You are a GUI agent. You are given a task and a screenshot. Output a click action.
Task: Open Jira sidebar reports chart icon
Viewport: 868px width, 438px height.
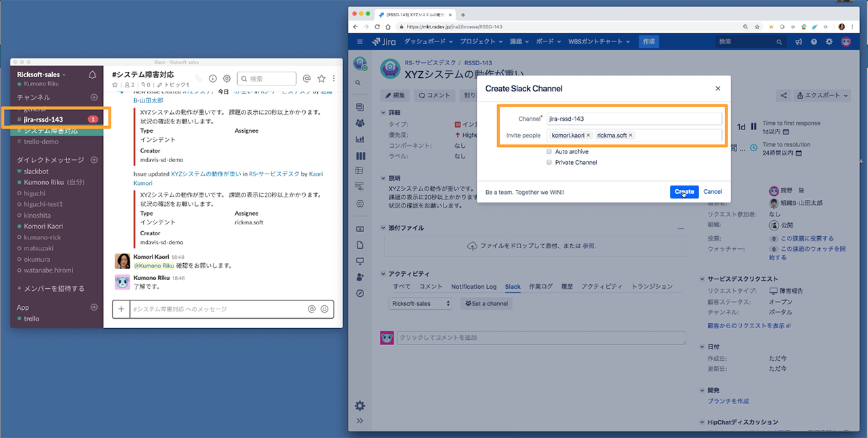[x=359, y=139]
